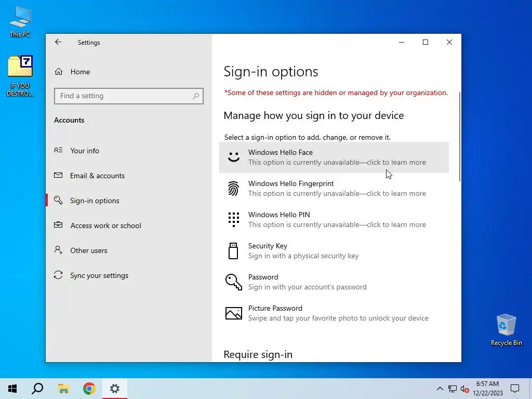Click the Sync your settings refresh icon
This screenshot has height=399, width=532.
pyautogui.click(x=58, y=275)
